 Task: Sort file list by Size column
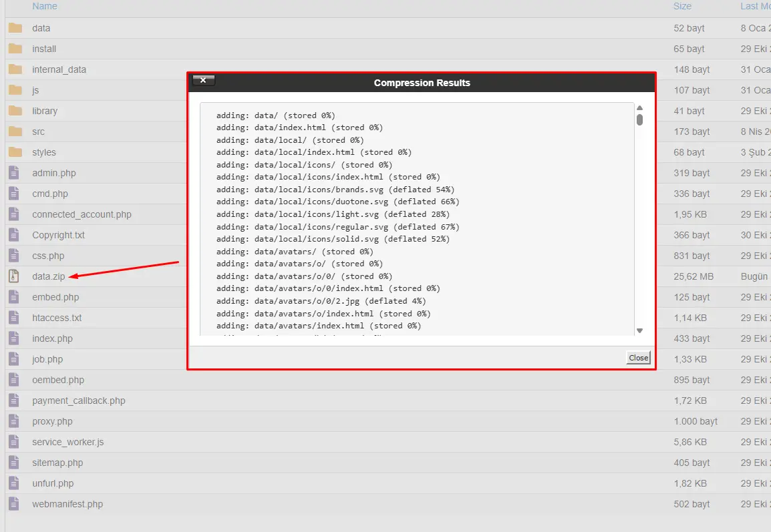tap(683, 6)
